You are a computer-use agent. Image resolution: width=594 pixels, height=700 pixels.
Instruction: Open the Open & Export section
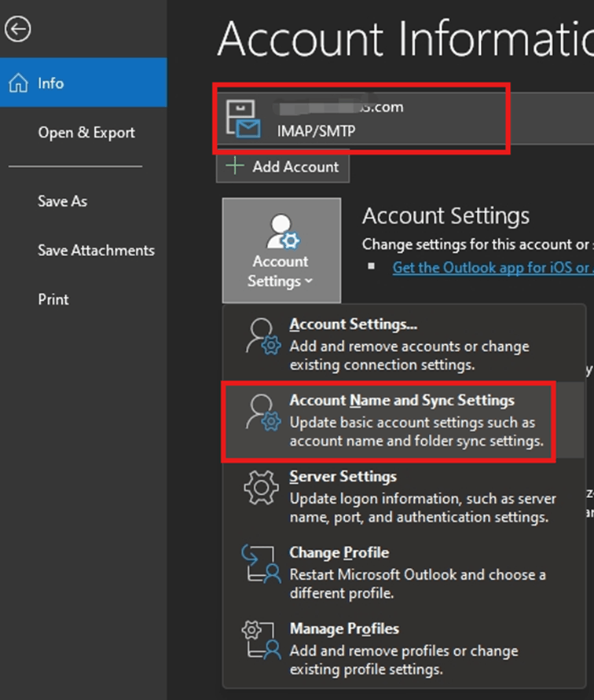86,132
